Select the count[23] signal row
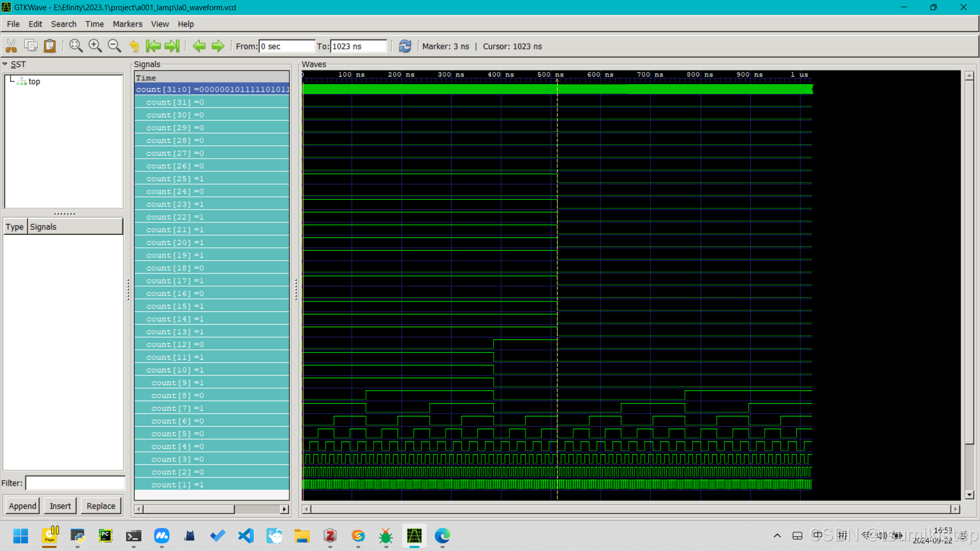The width and height of the screenshot is (980, 551). pos(212,204)
